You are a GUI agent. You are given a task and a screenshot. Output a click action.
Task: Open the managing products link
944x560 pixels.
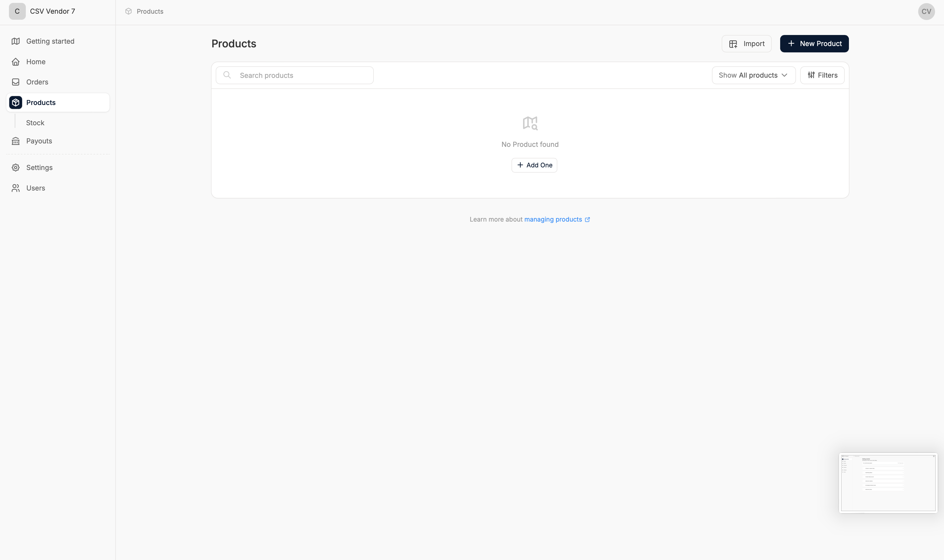point(553,219)
